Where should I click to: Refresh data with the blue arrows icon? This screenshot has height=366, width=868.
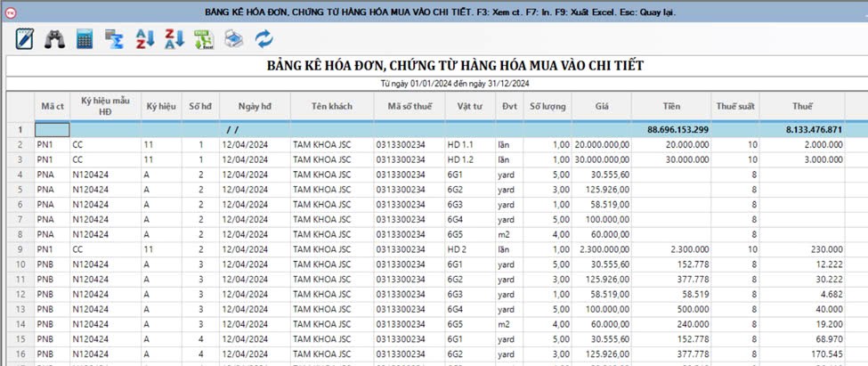[264, 39]
